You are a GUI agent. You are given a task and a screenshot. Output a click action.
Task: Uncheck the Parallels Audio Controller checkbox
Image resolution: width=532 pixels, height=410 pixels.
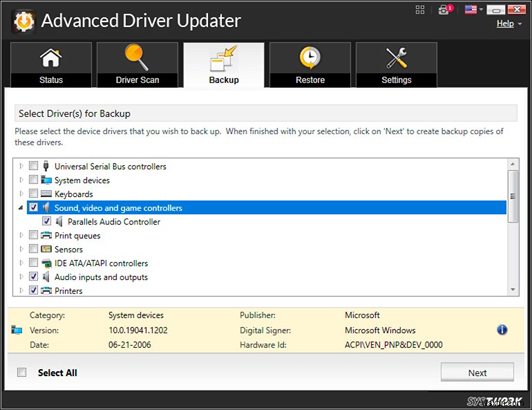46,221
